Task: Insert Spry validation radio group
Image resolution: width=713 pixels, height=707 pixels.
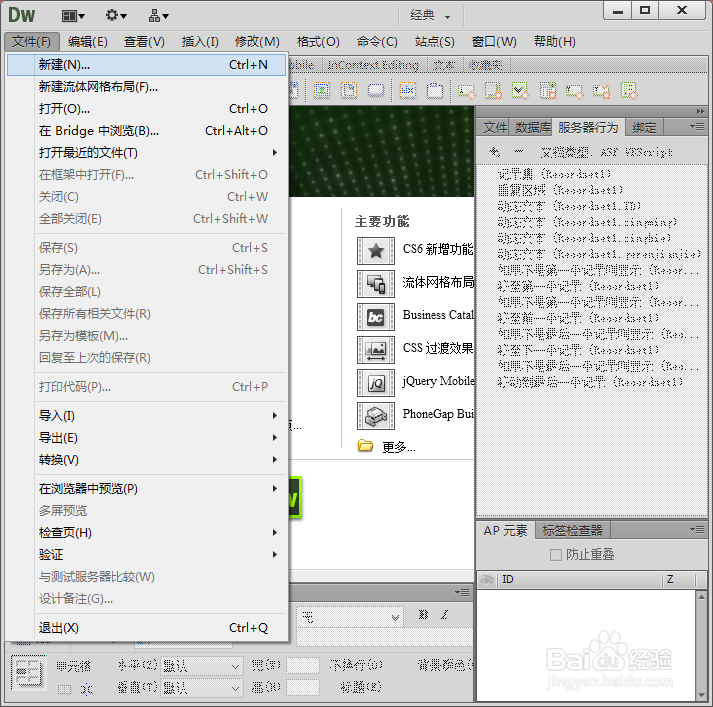Action: (x=629, y=91)
